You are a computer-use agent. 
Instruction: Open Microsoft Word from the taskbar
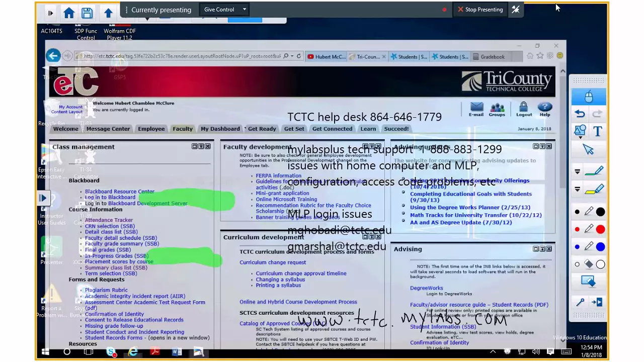(177, 351)
